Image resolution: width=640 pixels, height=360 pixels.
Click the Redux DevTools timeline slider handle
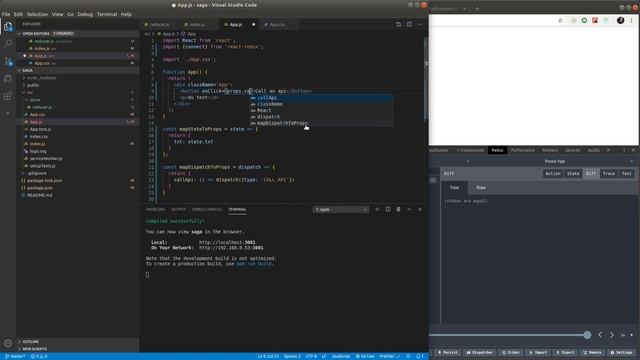(x=587, y=335)
